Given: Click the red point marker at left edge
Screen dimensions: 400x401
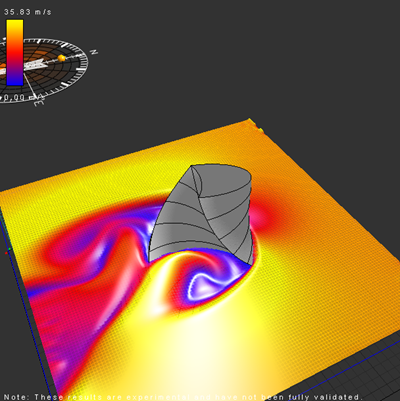Looking at the screenshot, I should (x=6, y=253).
